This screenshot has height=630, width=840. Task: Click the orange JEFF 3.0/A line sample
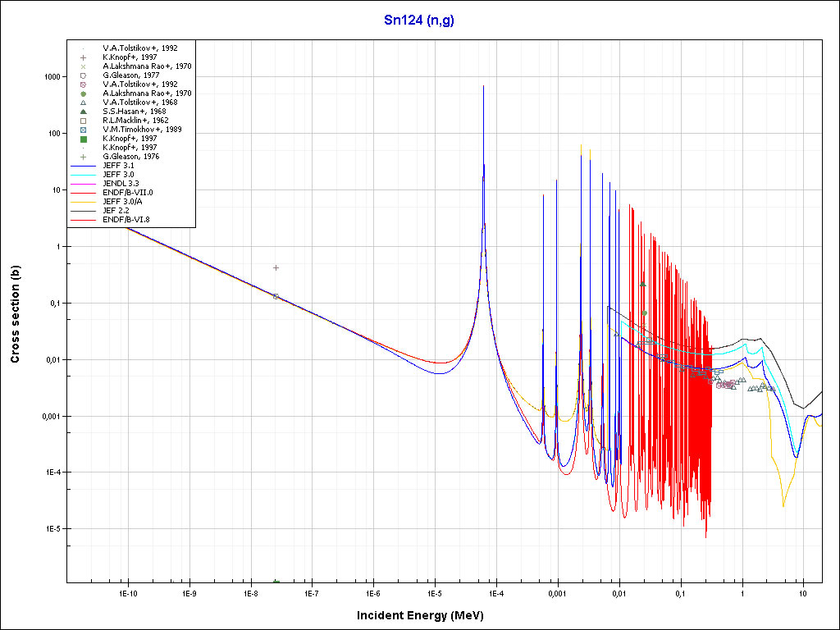click(x=83, y=202)
